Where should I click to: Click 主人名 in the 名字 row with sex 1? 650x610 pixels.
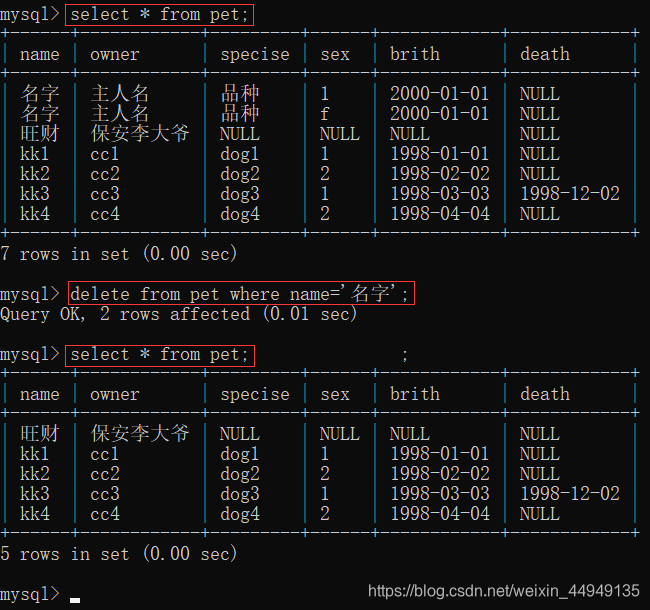pyautogui.click(x=119, y=94)
